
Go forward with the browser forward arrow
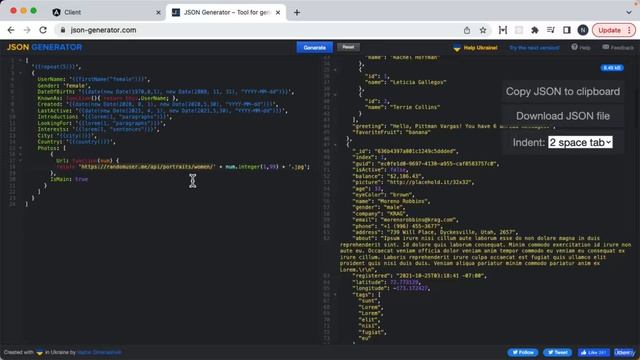coord(27,30)
